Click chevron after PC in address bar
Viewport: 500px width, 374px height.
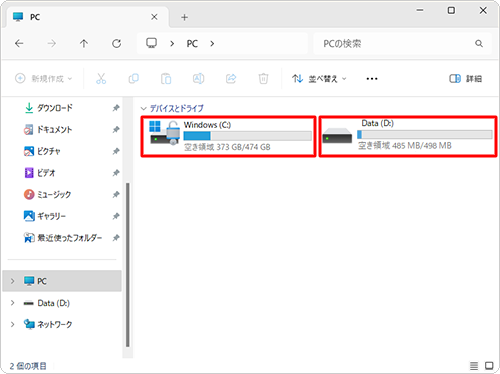[212, 44]
